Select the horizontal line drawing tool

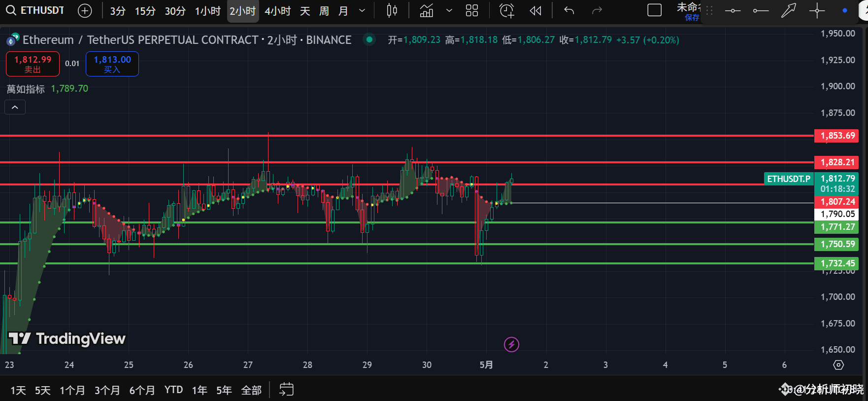click(x=733, y=10)
